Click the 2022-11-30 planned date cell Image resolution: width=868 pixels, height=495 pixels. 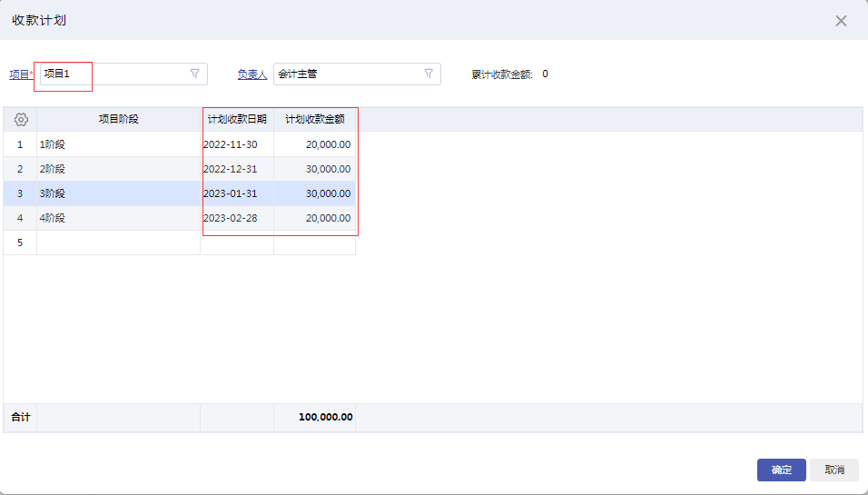point(236,144)
